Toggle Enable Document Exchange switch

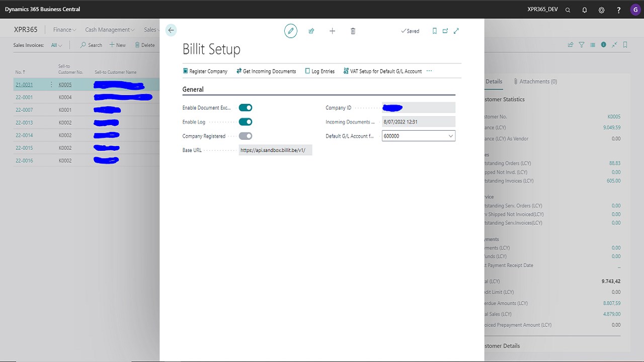tap(246, 108)
